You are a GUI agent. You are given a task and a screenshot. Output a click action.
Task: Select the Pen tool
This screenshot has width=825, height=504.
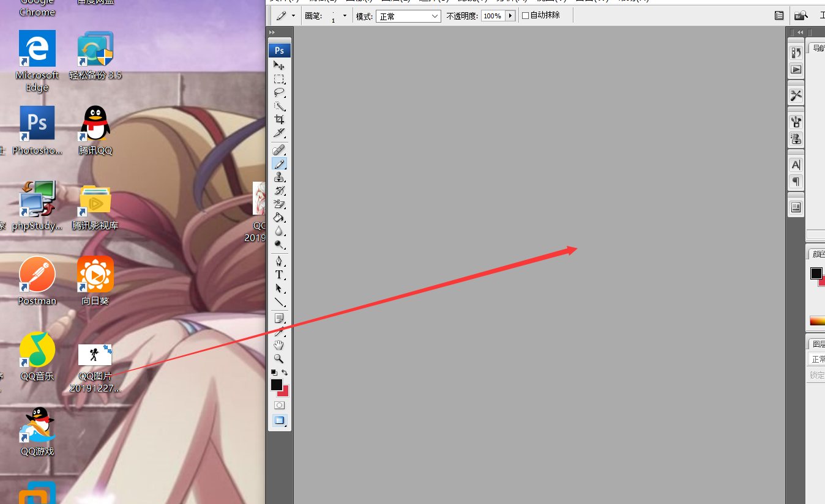pyautogui.click(x=279, y=261)
